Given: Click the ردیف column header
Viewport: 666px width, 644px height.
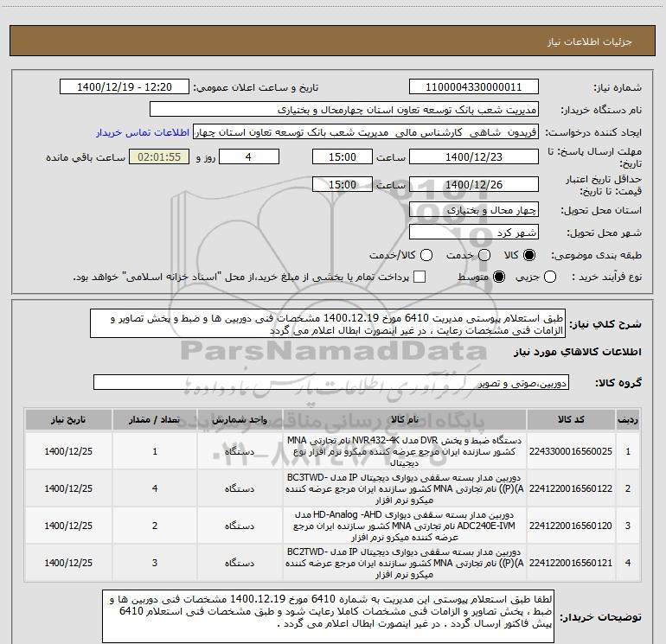Looking at the screenshot, I should pos(628,420).
